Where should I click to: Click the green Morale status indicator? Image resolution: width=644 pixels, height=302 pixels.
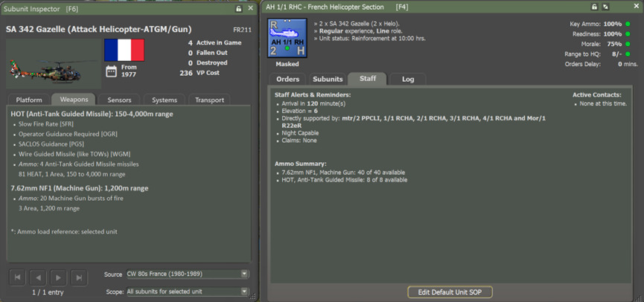(x=628, y=44)
